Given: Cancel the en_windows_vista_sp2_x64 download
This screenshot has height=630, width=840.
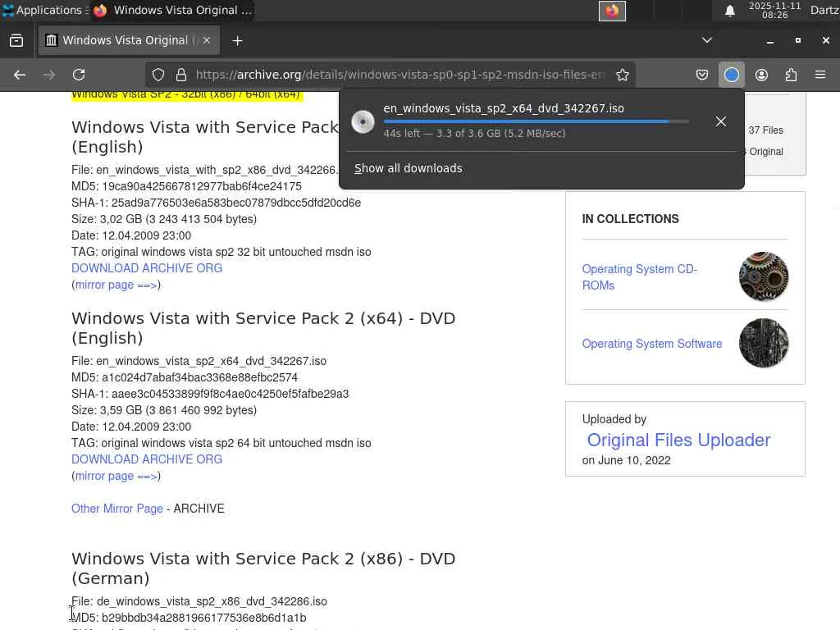Looking at the screenshot, I should tap(720, 121).
